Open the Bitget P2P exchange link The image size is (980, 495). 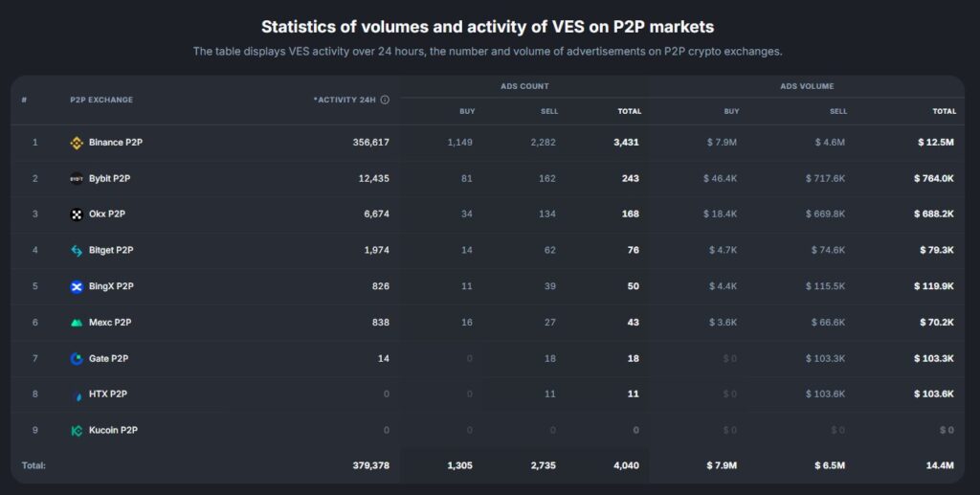point(111,250)
